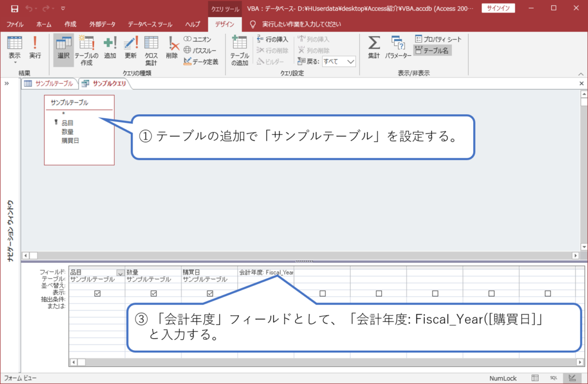Screen dimensions: 588x384
Task: Click ビルダー in query settings
Action: pos(270,61)
